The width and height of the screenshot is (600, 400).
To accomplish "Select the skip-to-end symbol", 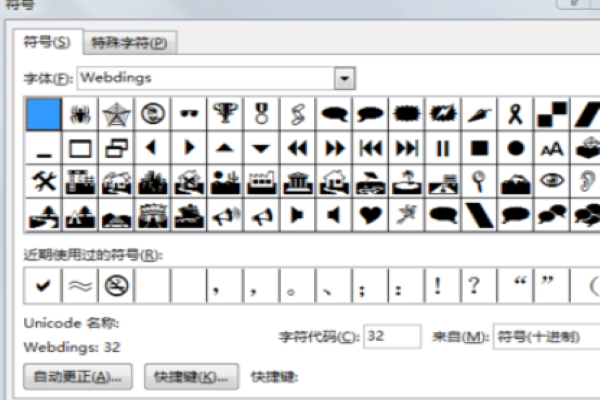I will click(x=407, y=149).
